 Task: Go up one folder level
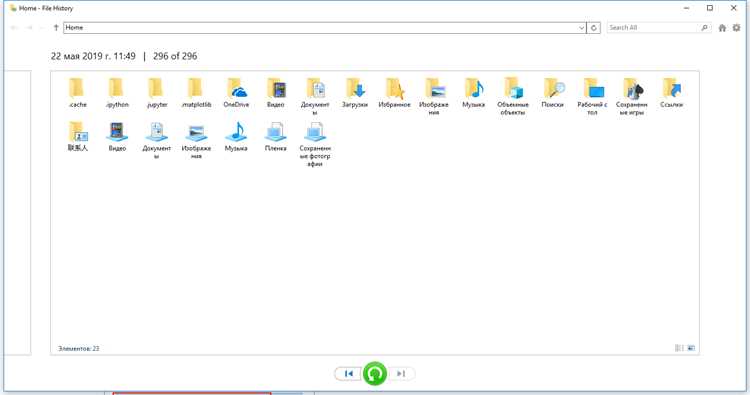[x=56, y=28]
